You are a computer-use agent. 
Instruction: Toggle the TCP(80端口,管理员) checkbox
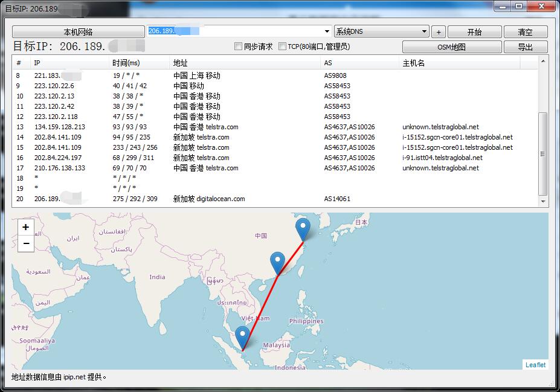pyautogui.click(x=282, y=47)
